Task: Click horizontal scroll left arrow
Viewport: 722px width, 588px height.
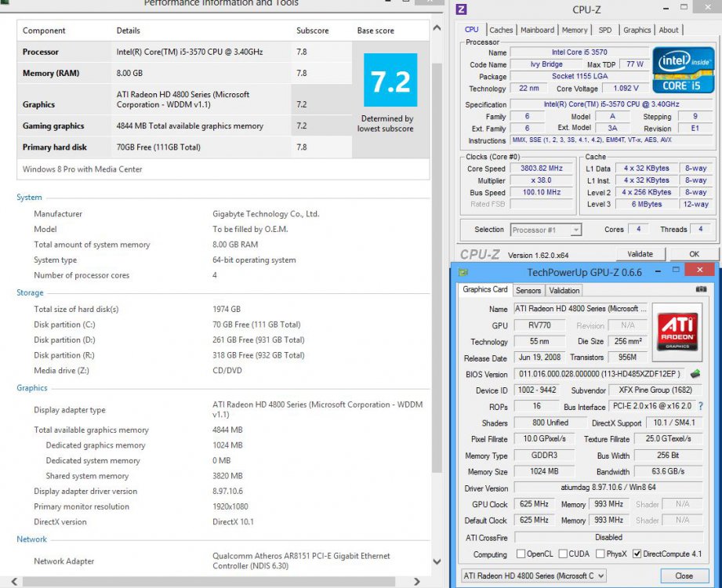Action: pos(14,582)
